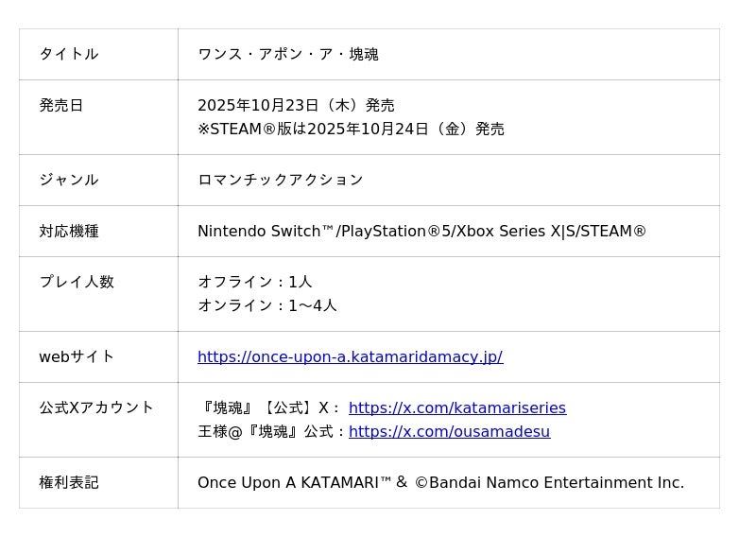
Task: Click the 公式Xアカウント row label
Action: click(95, 407)
